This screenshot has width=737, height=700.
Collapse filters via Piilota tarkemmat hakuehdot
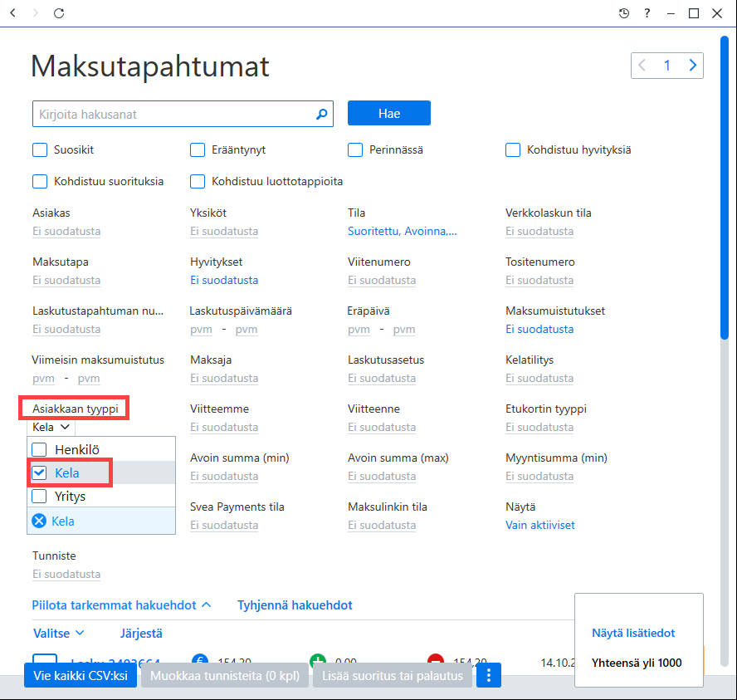tap(121, 605)
